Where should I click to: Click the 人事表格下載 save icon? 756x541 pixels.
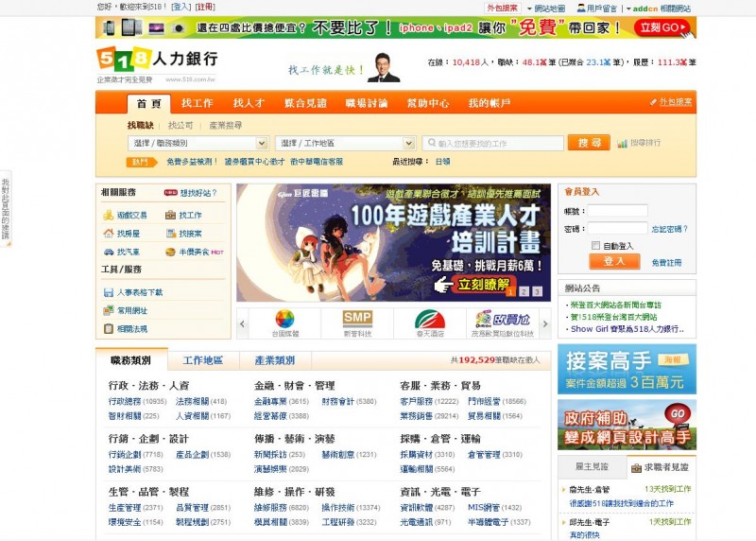[110, 292]
